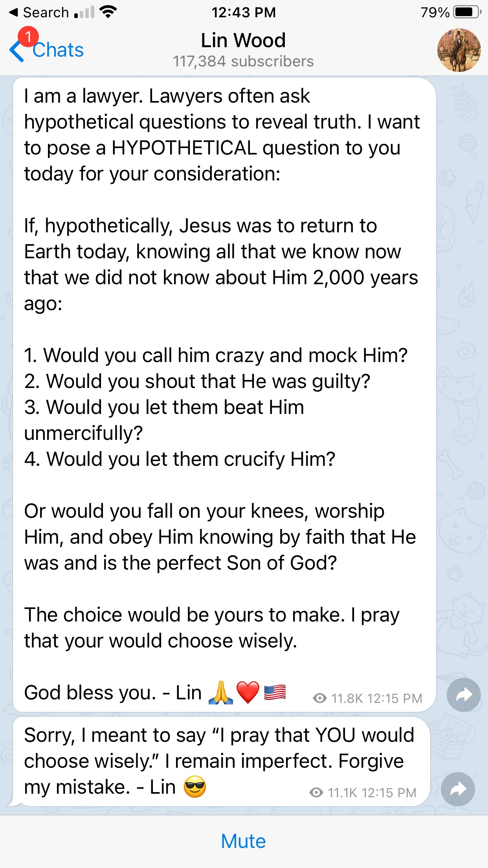Select the long hypothetical question message bubble
This screenshot has width=488, height=868.
point(224,393)
